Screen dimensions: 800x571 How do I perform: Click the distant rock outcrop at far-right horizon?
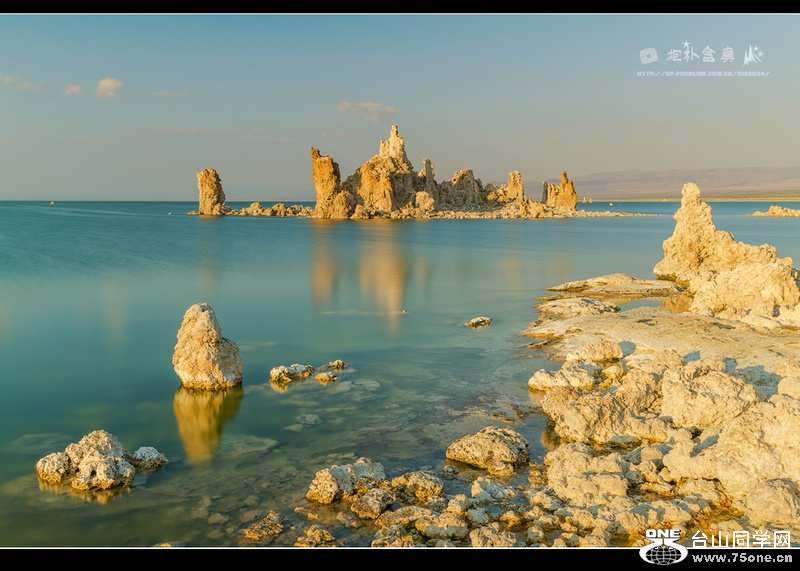776,211
